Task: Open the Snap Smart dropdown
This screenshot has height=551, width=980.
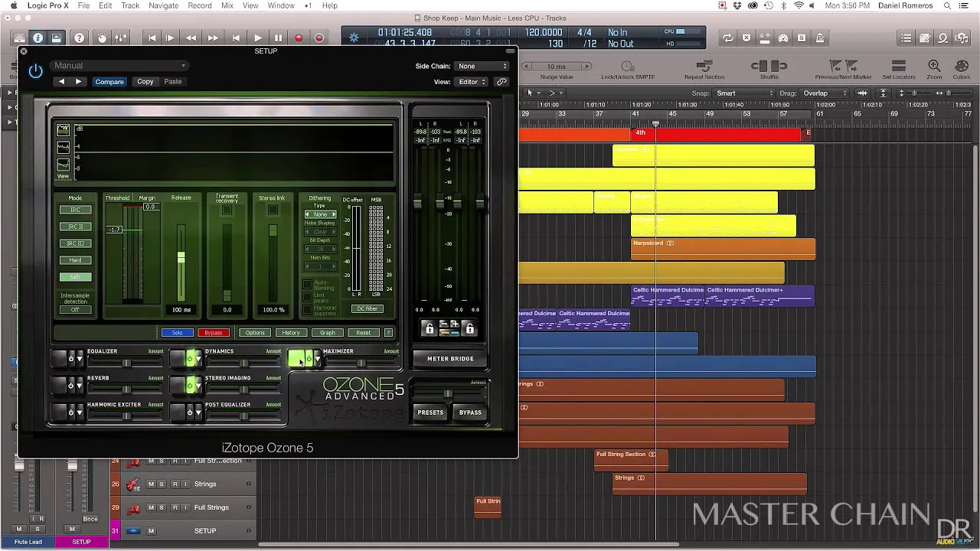Action: [x=744, y=93]
